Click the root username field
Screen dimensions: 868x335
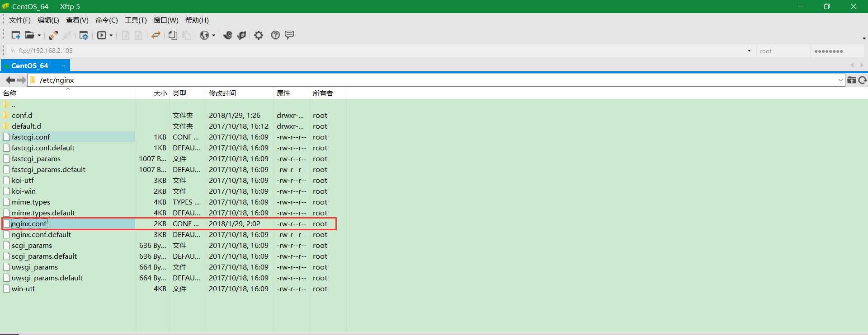[783, 51]
